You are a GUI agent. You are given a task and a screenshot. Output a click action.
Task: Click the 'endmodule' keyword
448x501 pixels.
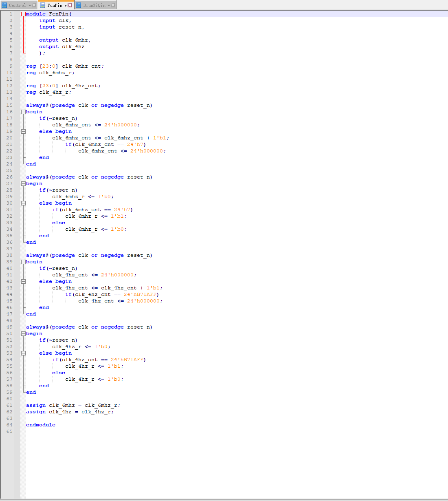[41, 425]
